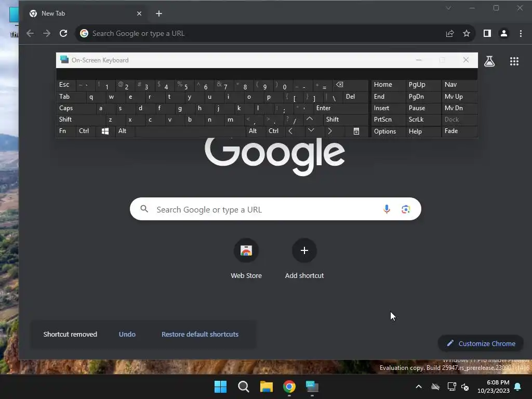Click the Chrome icon in taskbar

point(289,387)
